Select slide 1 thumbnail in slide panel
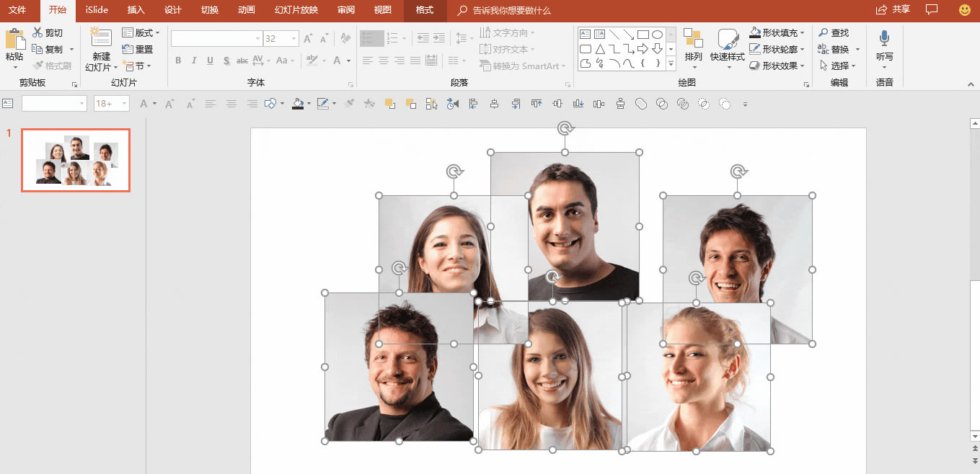 (x=75, y=160)
